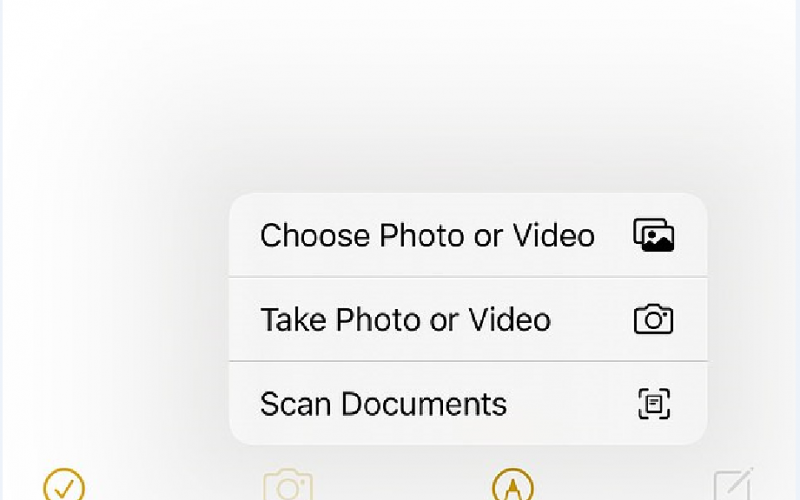Screen dimensions: 800x500
Task: Add existing photo from library to note
Action: 468,235
